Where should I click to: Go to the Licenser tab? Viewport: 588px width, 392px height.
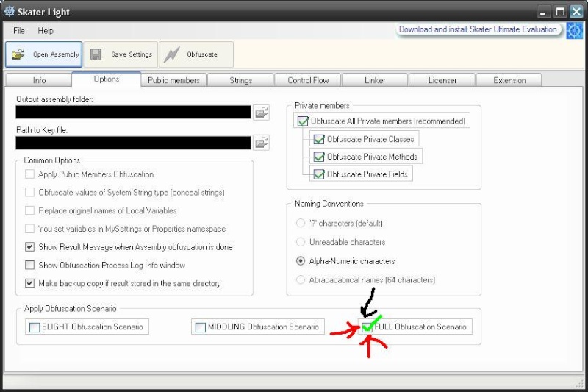pyautogui.click(x=442, y=80)
